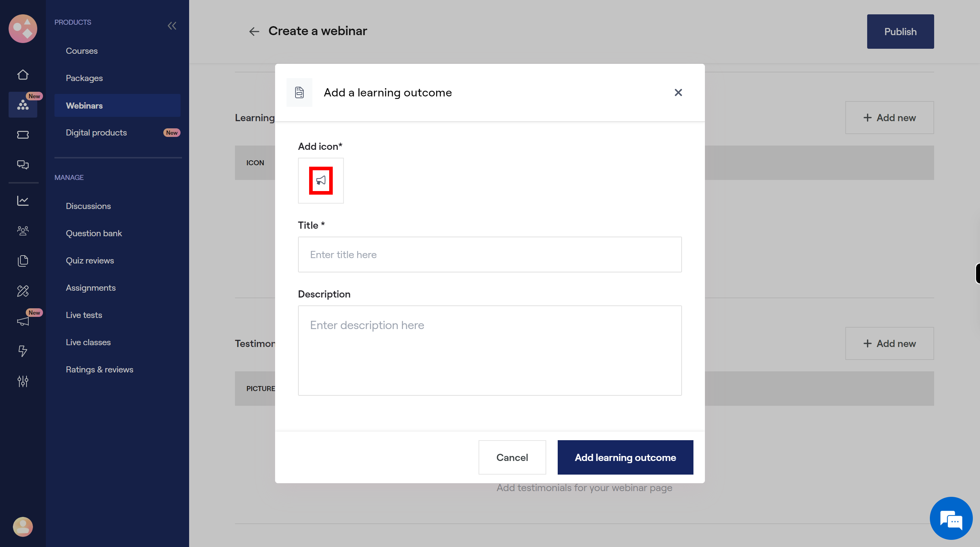
Task: Click the Webinars sidebar icon
Action: click(x=23, y=105)
